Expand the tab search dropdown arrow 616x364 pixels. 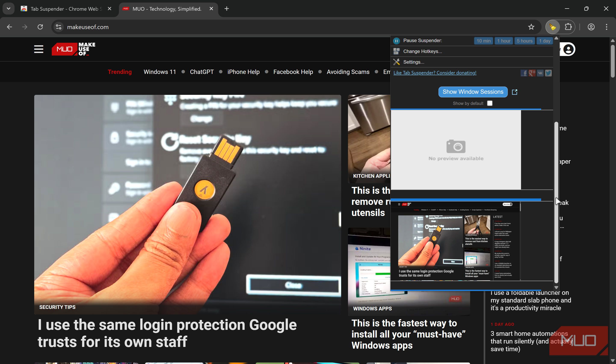click(x=9, y=9)
